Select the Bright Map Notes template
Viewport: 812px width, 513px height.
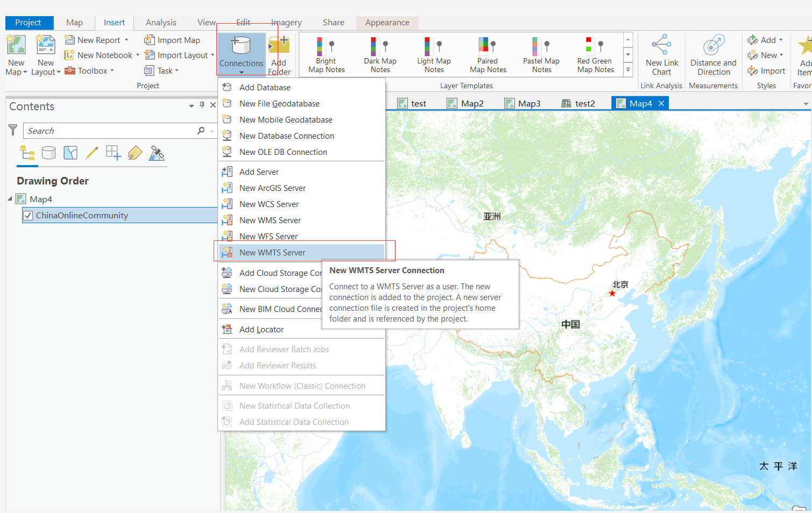[x=325, y=54]
